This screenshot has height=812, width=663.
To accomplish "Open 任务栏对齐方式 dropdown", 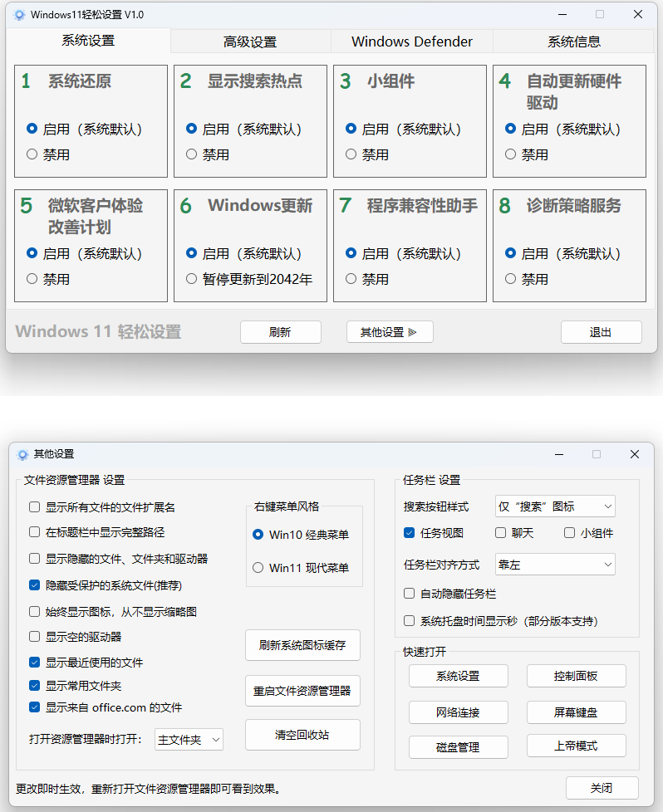I will [x=555, y=565].
